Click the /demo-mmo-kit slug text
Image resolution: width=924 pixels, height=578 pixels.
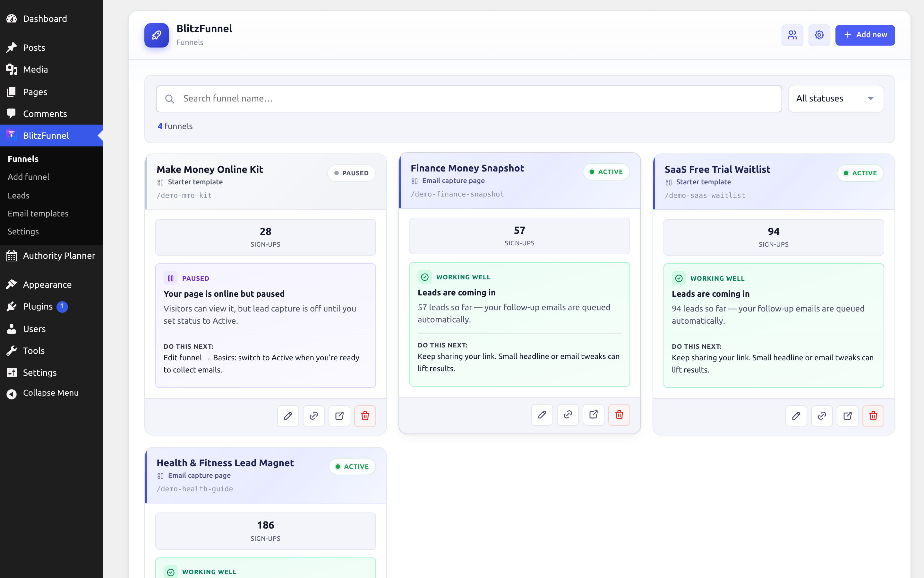(184, 195)
